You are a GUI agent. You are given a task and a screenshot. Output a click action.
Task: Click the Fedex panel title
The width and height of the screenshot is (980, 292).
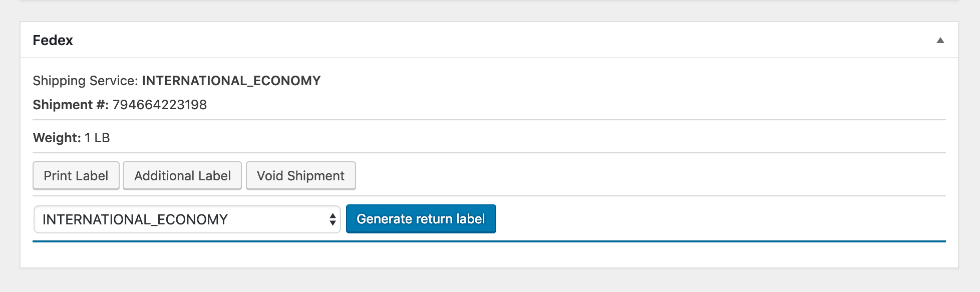click(x=53, y=40)
